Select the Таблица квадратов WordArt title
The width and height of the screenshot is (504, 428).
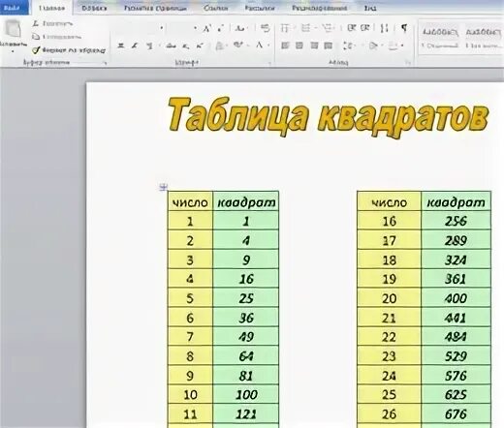click(328, 117)
